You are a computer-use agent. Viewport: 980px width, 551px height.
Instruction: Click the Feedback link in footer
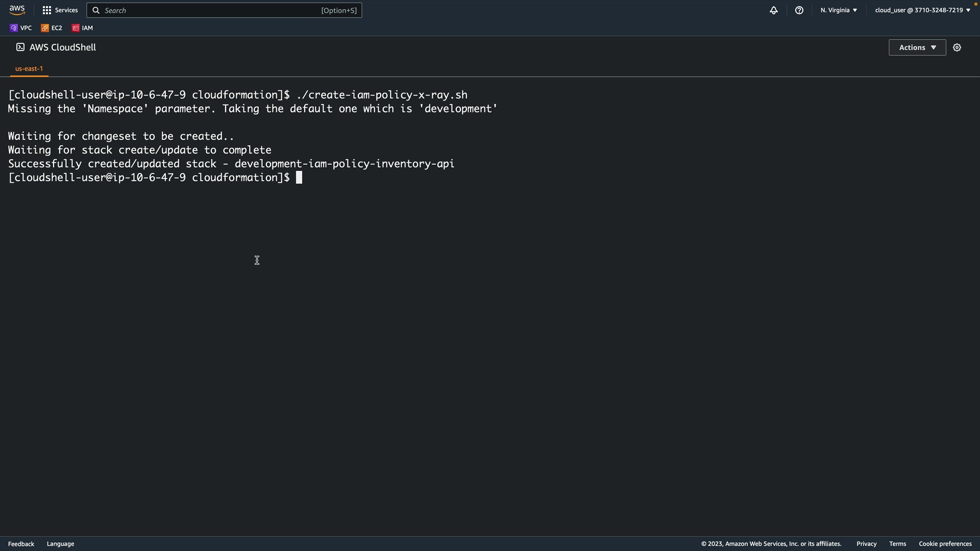point(21,544)
